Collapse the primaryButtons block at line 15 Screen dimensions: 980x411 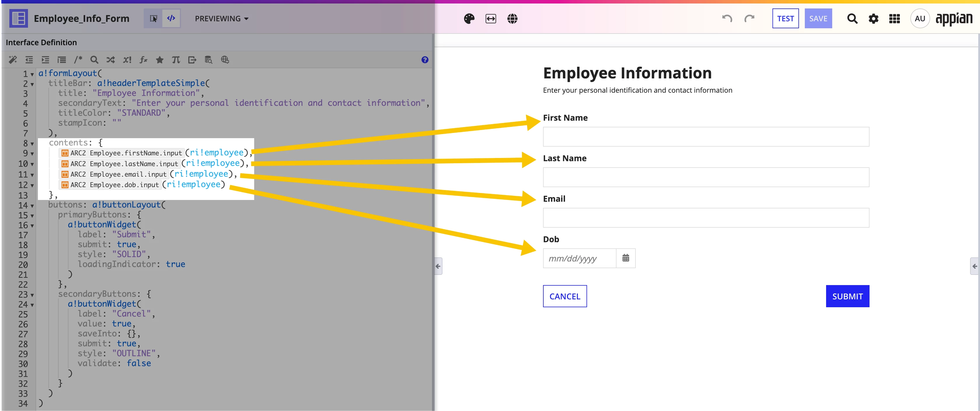pyautogui.click(x=32, y=216)
